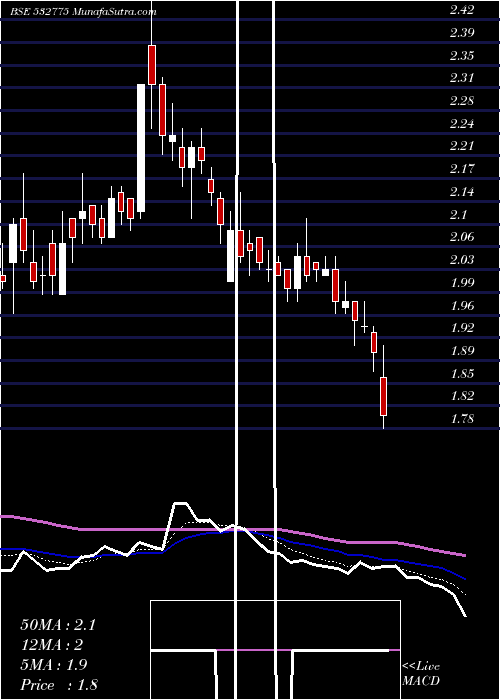
Task: Click the 2.31 price axis label
Action: pyautogui.click(x=462, y=78)
